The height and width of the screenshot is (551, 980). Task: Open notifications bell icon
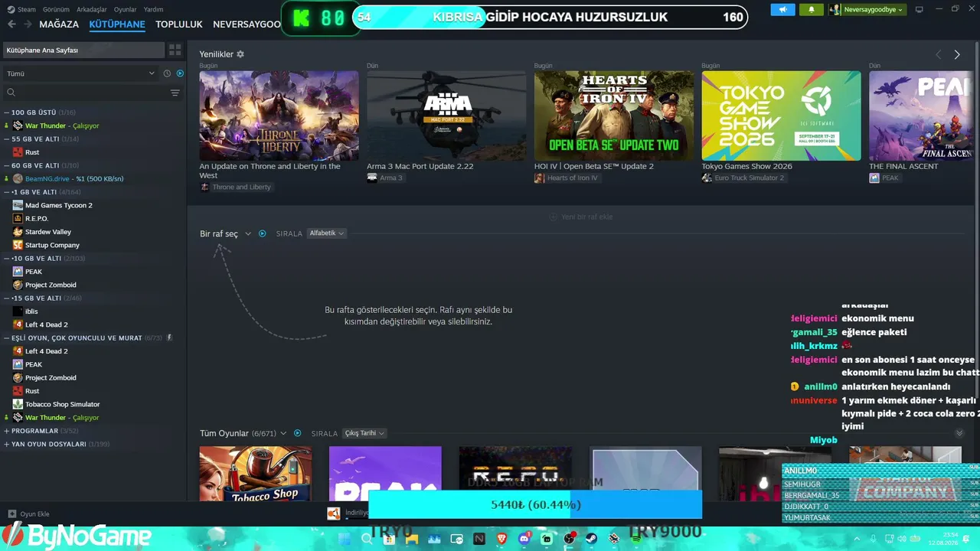coord(812,9)
